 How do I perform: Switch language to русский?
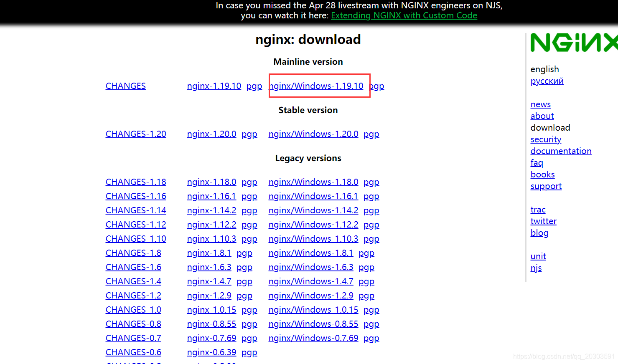pos(547,81)
